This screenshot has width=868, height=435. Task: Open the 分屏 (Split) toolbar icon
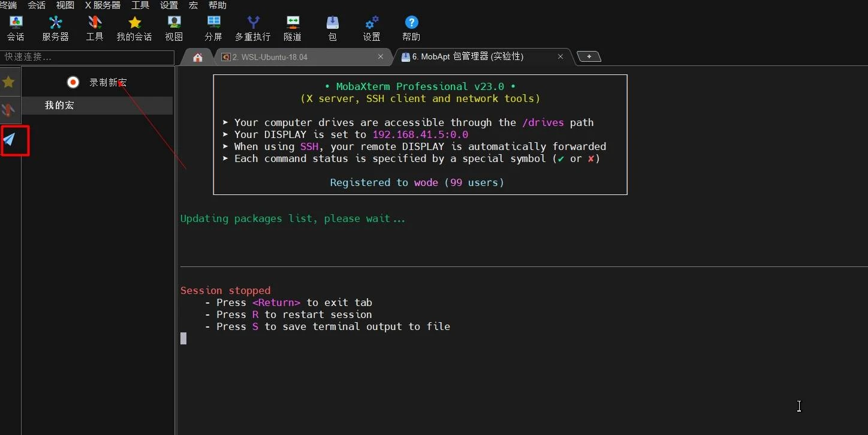213,28
